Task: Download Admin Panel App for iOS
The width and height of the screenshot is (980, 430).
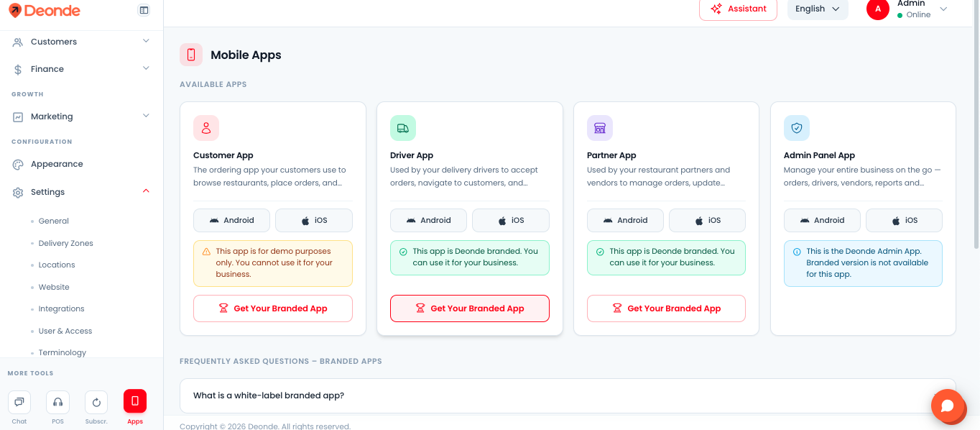Action: (x=904, y=220)
